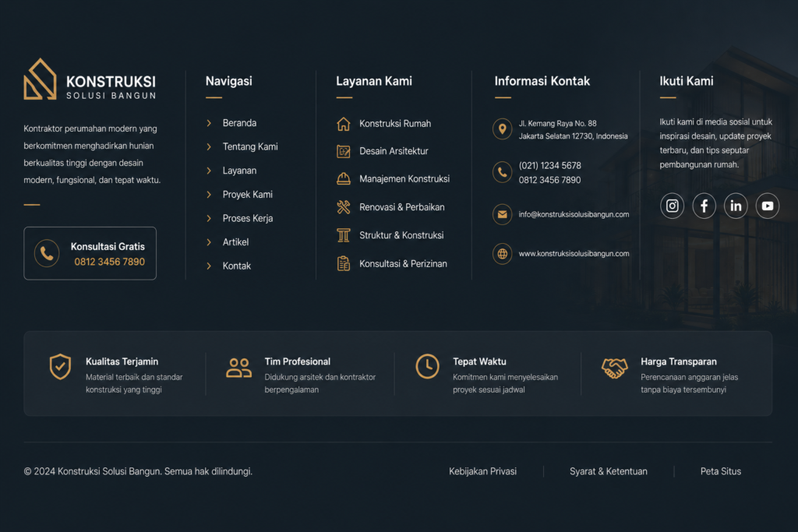Click the shield check icon for Kualitas Terjamin

(x=60, y=367)
